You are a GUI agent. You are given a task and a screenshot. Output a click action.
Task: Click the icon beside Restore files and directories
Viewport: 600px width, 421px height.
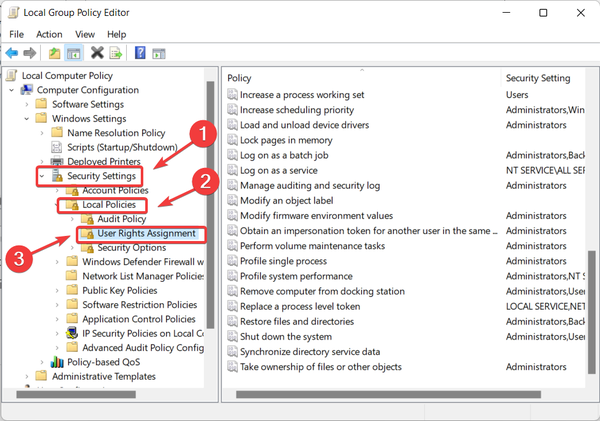click(x=232, y=321)
